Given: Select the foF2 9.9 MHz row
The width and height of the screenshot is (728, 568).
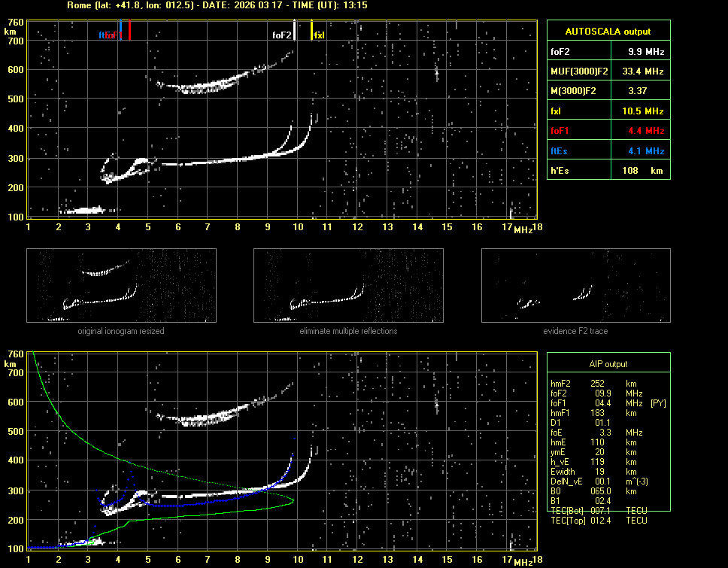Looking at the screenshot, I should point(608,52).
